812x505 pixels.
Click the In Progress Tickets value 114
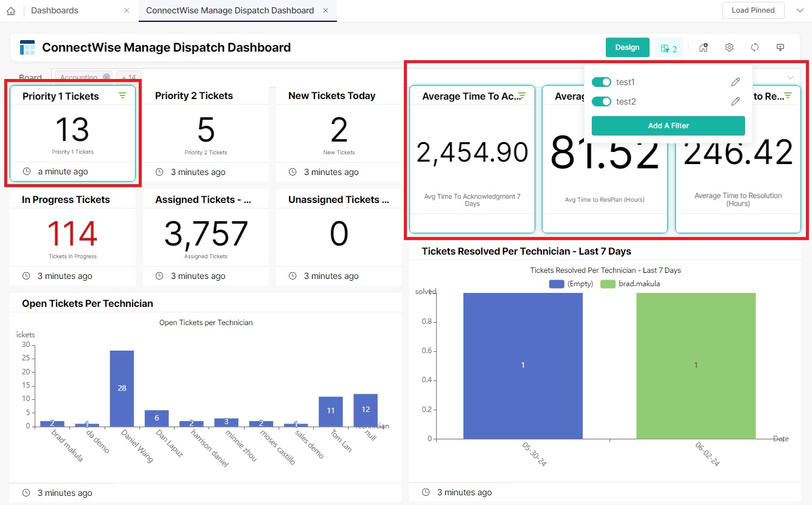(72, 234)
